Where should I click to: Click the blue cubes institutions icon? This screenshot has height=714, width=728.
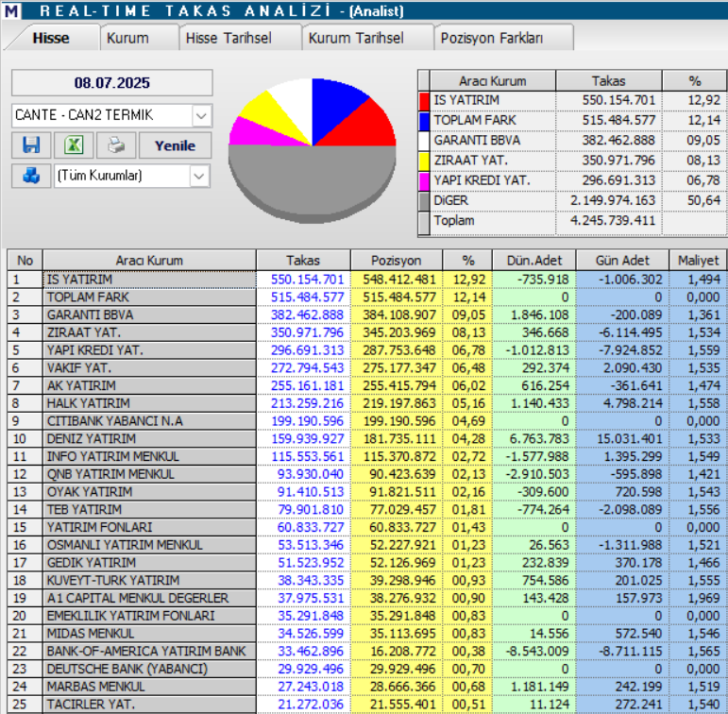tap(31, 176)
